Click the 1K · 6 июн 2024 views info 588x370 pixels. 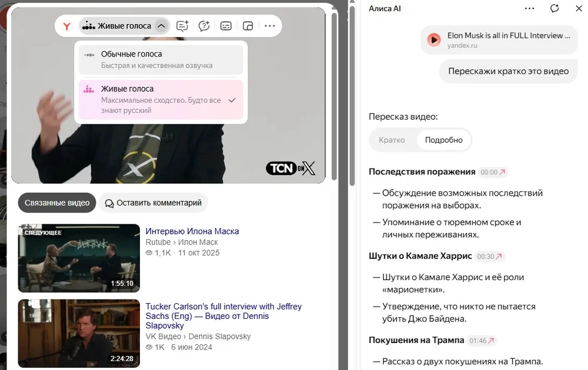(x=179, y=347)
